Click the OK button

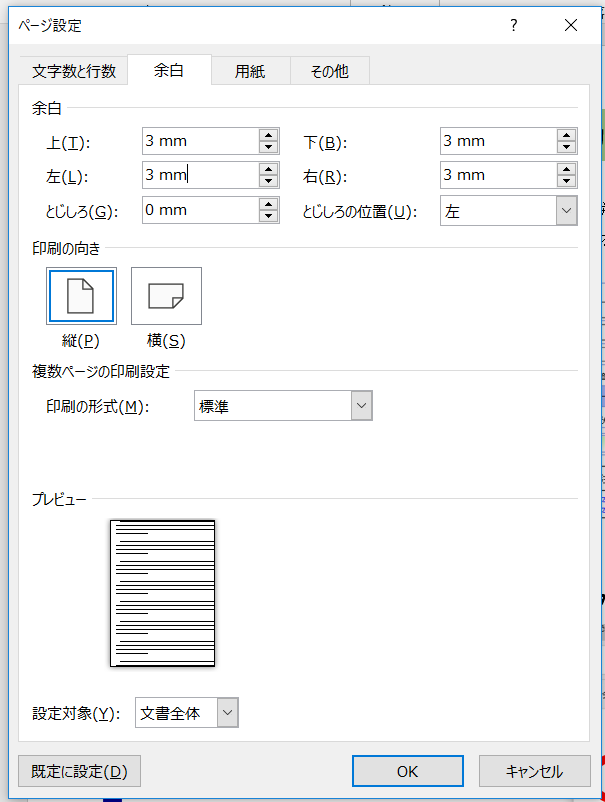tap(408, 771)
